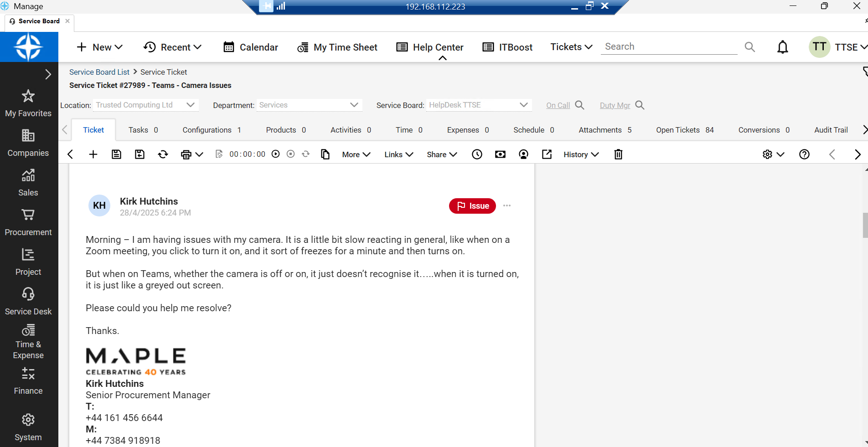Open My Favorites in the sidebar
Viewport: 868px width, 447px height.
[x=28, y=103]
